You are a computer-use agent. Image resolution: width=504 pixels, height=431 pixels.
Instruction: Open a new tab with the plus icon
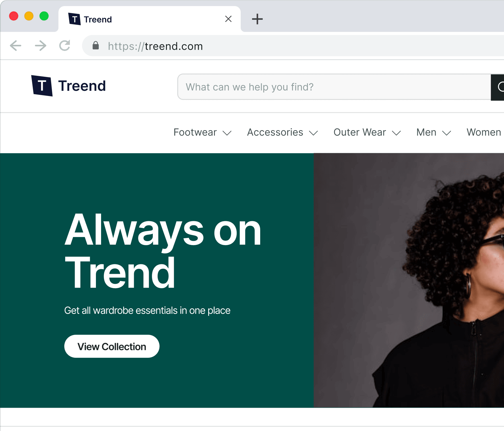[257, 19]
